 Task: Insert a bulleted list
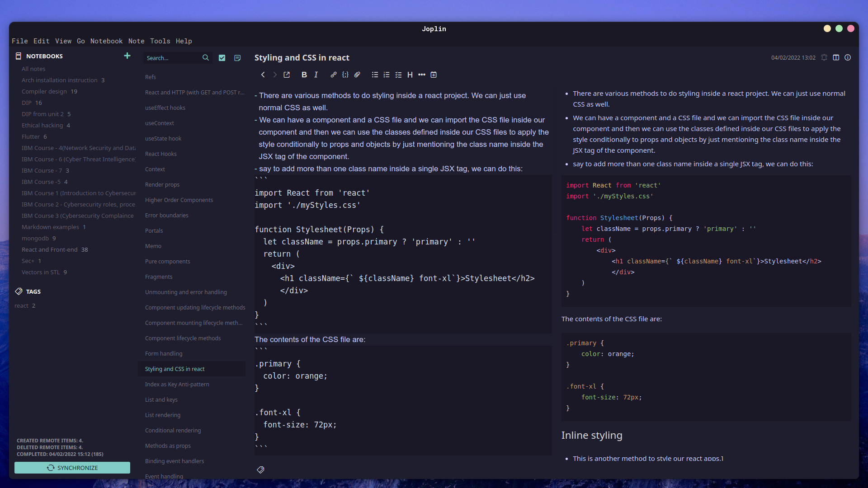375,75
